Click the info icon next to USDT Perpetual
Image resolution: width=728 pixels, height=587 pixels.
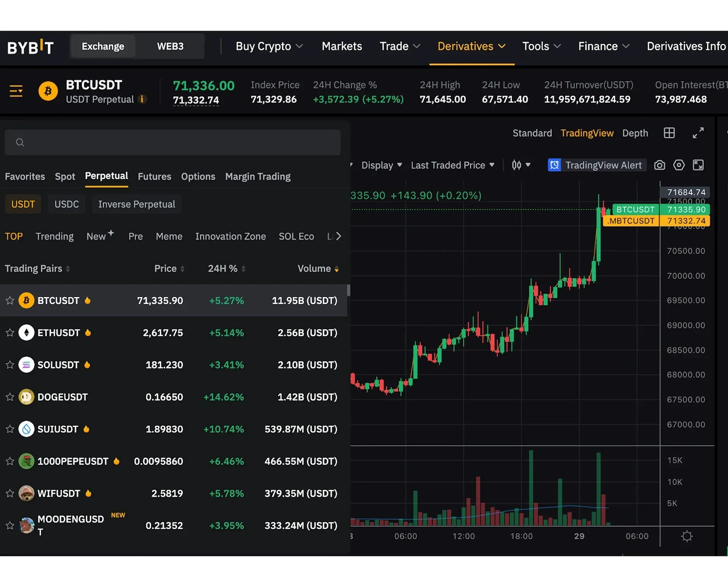click(143, 99)
